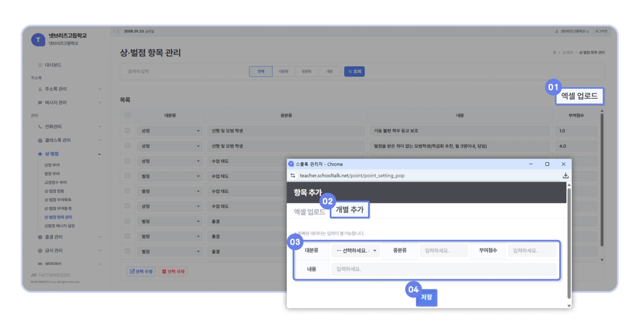Click the popup 중분류 input field

(444, 251)
